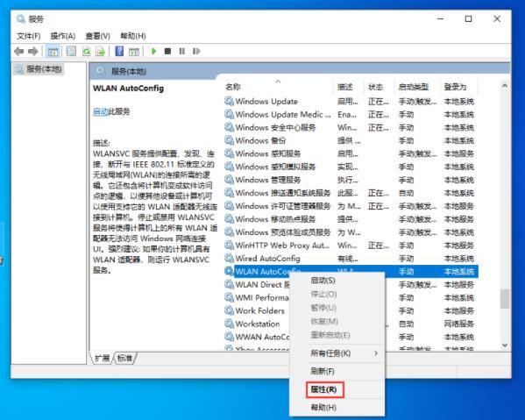
Task: Select 服务(本地) in left tree
Action: 44,69
